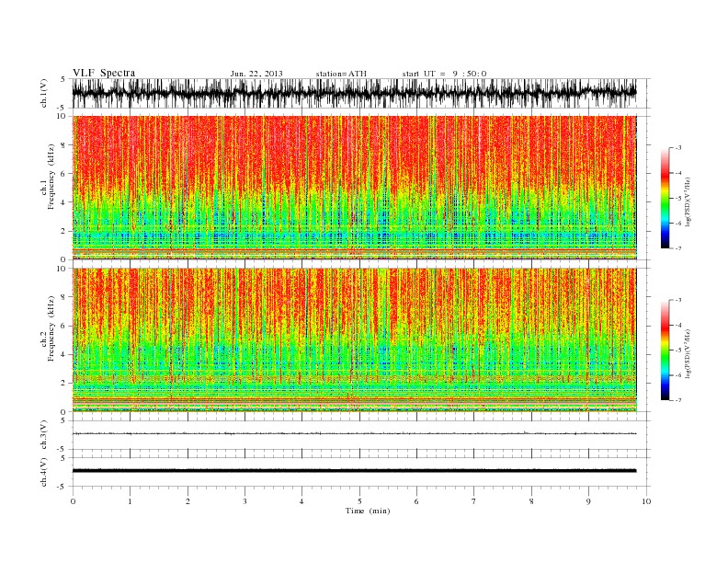
Task: Click the ch.2 spectrogram color scale bar
Action: [665, 350]
